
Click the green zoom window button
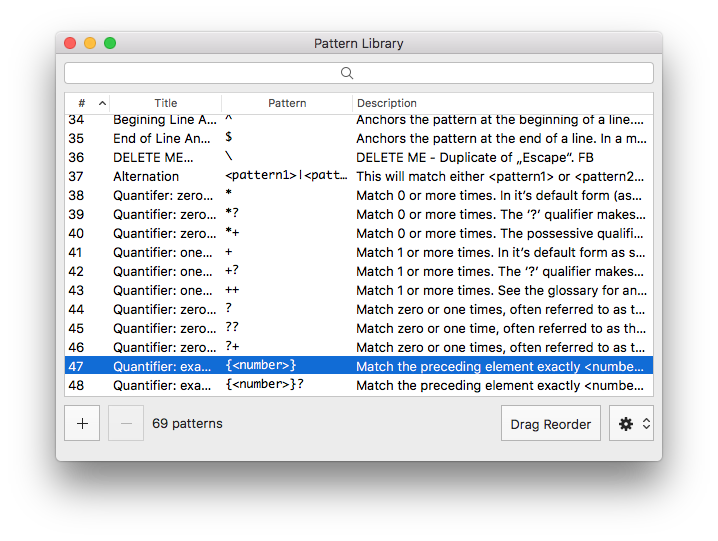110,43
